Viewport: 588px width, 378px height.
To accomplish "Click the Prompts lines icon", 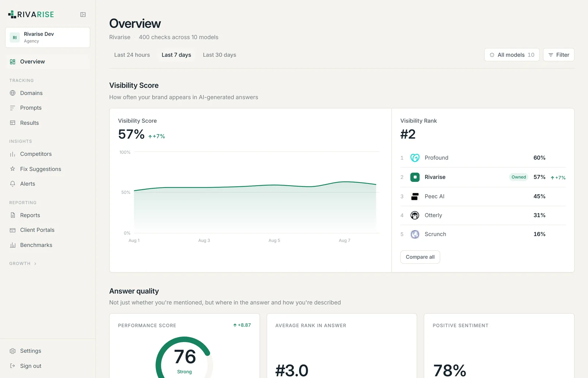I will (x=12, y=108).
